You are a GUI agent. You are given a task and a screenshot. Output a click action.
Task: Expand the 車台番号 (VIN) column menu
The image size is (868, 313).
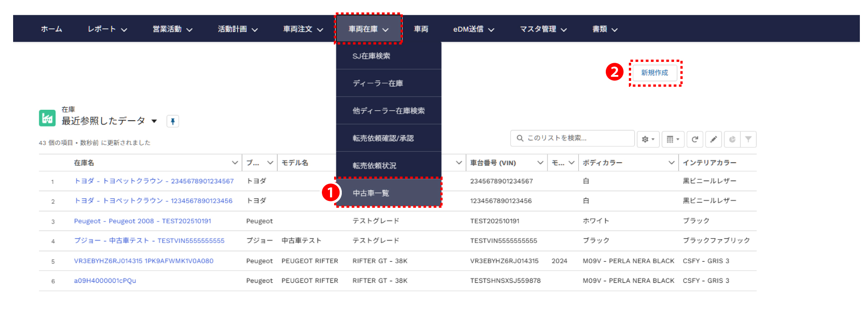coord(540,163)
